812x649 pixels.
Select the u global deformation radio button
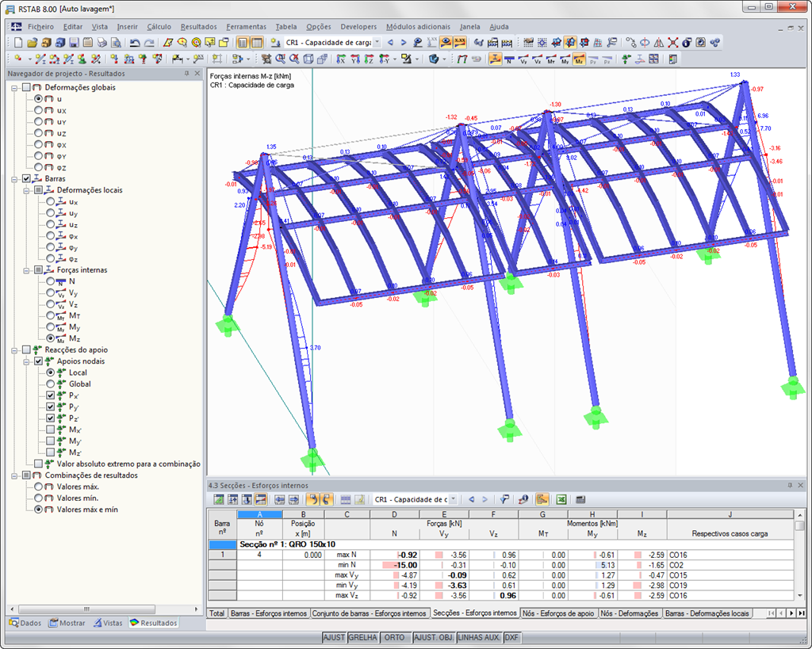point(38,98)
